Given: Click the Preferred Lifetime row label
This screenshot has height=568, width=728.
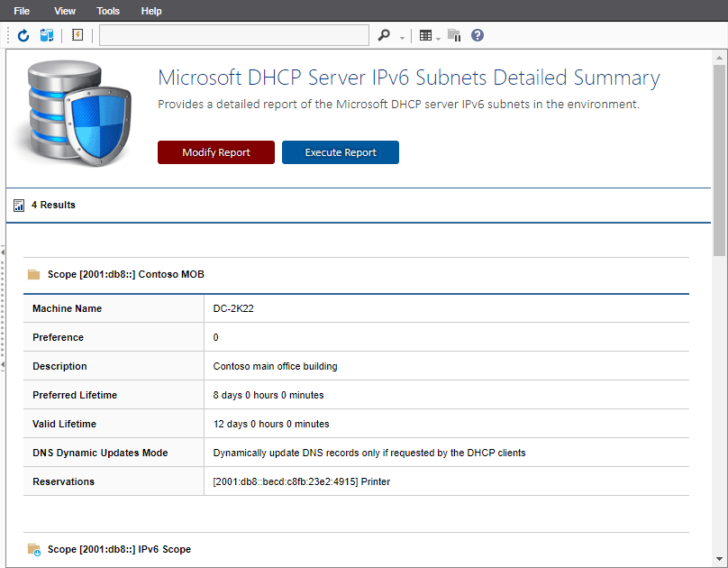Looking at the screenshot, I should point(75,395).
